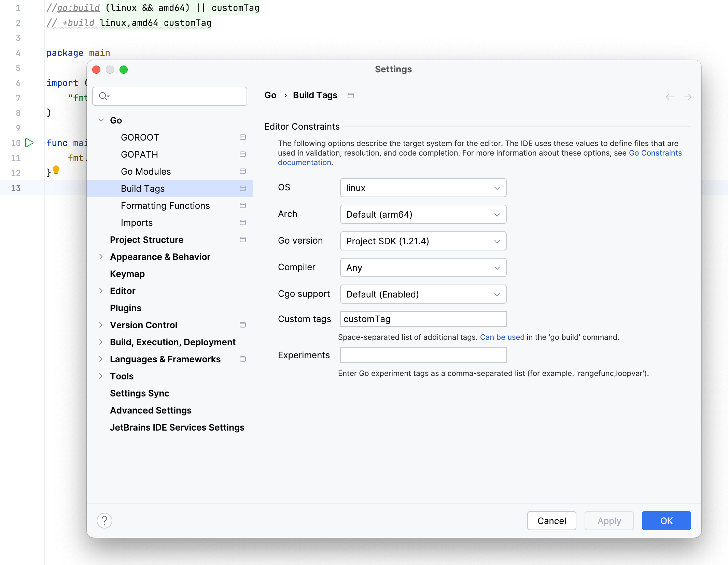Click the reset icon beside the Build Tags breadcrumb
This screenshot has height=565, width=728.
[350, 96]
